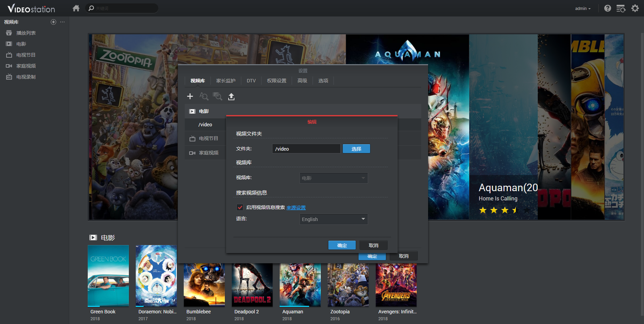Click film icon beside 电影 section heading
This screenshot has width=644, height=324.
pos(93,238)
